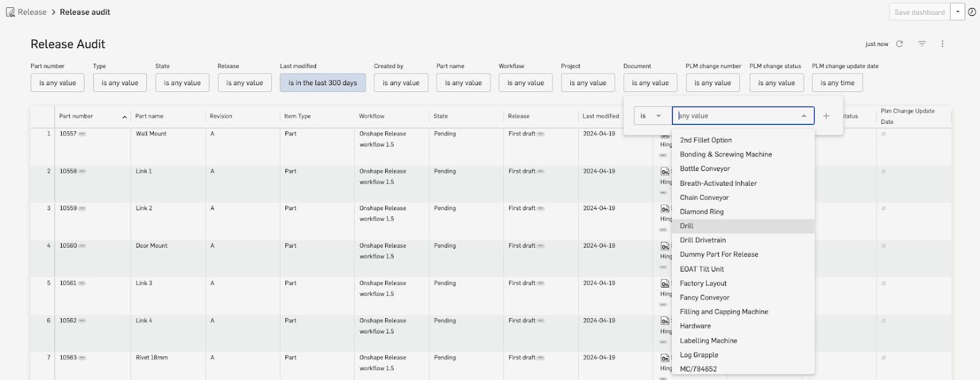Open the Part number filter button
The image size is (980, 380).
point(58,83)
